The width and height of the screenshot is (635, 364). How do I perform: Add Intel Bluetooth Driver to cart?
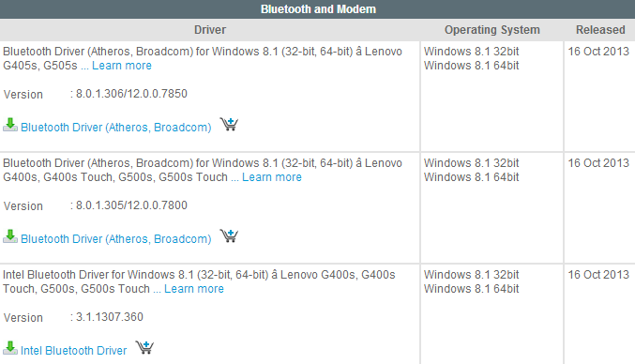(x=144, y=347)
